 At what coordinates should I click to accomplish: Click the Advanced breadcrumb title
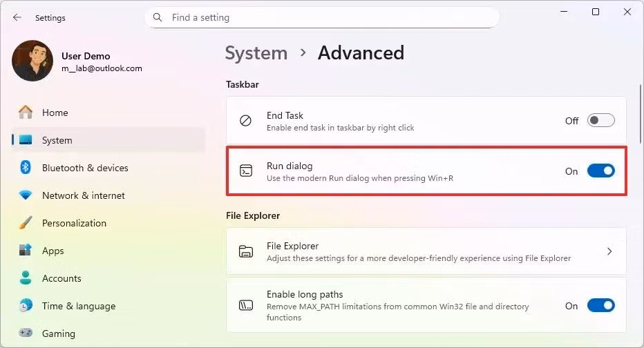tap(361, 52)
